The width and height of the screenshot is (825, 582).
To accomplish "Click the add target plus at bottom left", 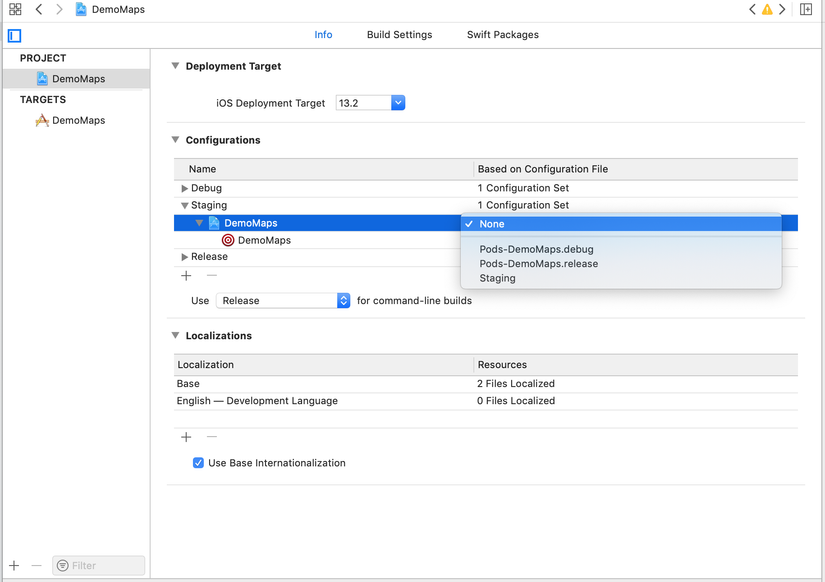I will pyautogui.click(x=14, y=565).
